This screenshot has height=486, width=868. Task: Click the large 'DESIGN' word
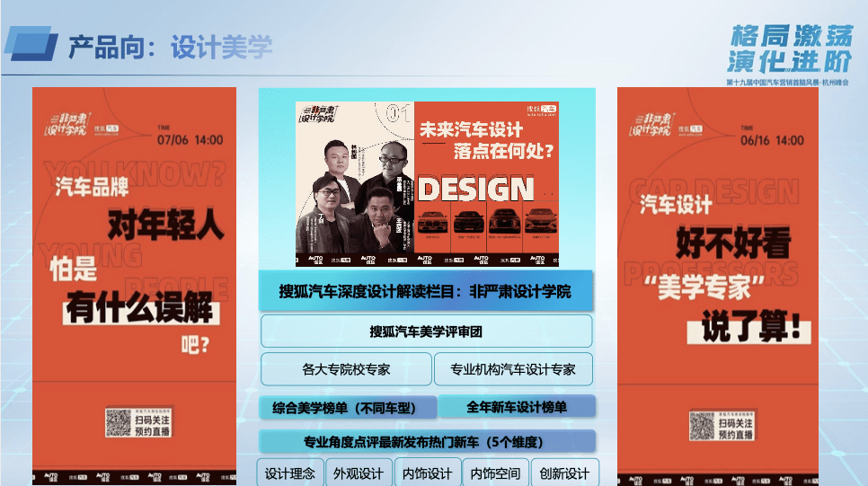(x=475, y=190)
